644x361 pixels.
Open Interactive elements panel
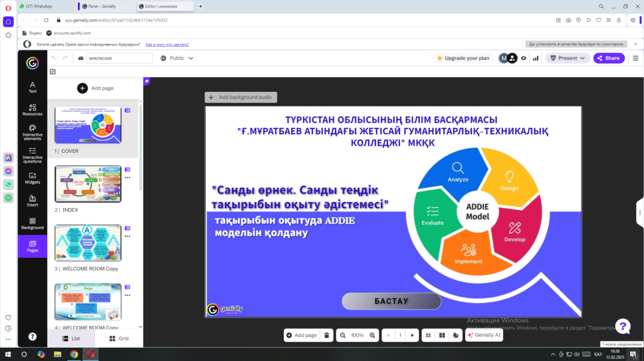32,132
